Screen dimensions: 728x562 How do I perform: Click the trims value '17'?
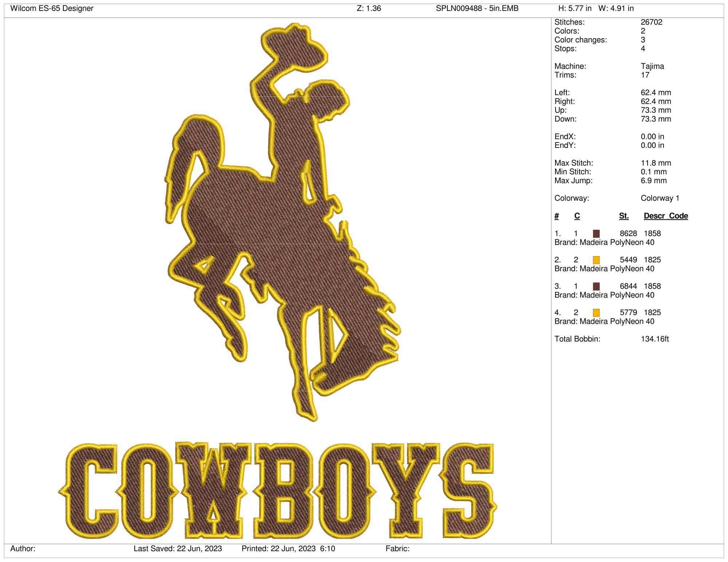coord(645,75)
